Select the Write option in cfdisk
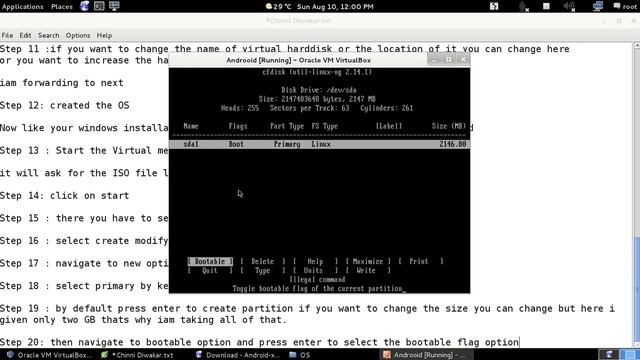The height and width of the screenshot is (360, 640). point(368,270)
